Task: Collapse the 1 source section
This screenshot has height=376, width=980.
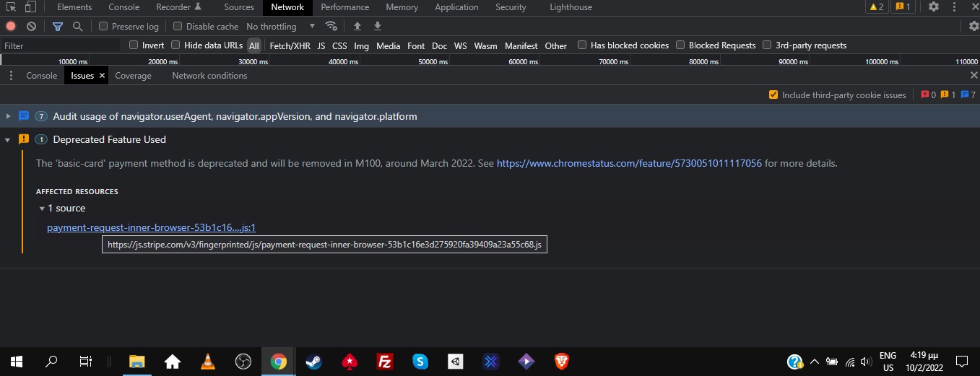Action: (42, 209)
